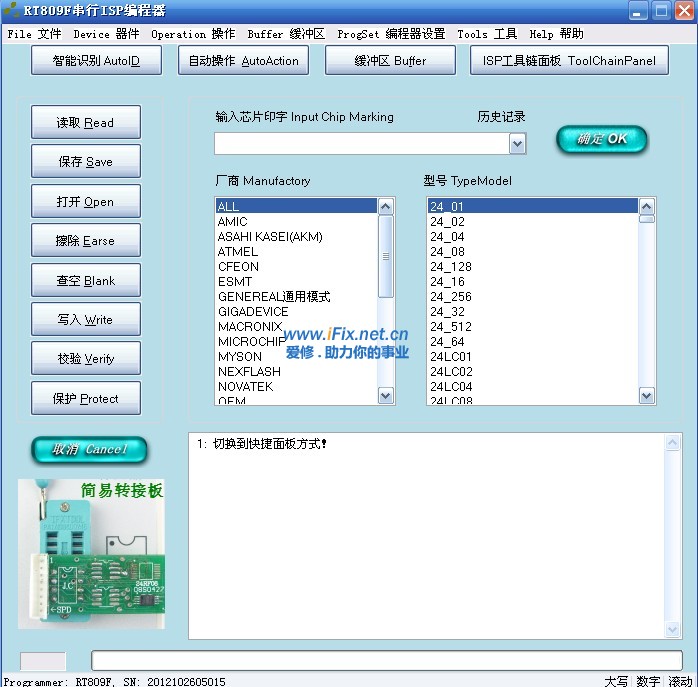Image resolution: width=698 pixels, height=687 pixels.
Task: Click the application icon in the title bar
Action: pyautogui.click(x=11, y=11)
